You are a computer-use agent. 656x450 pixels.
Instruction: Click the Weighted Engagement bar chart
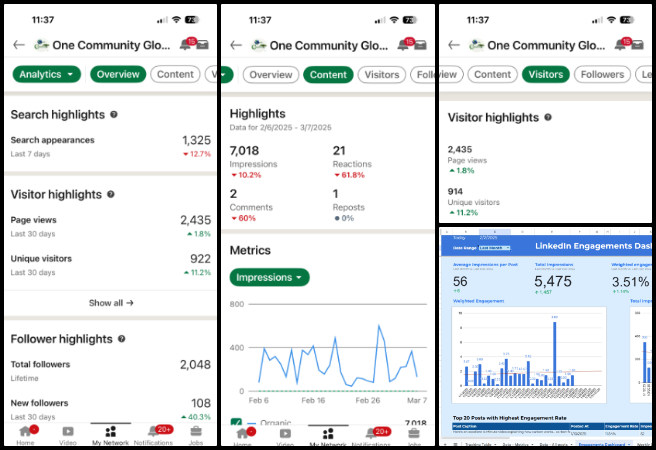coord(529,355)
